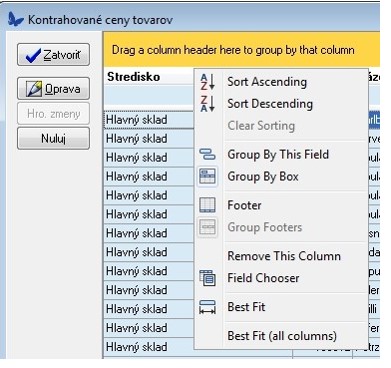Select Best Fit (all columns) entry
Screen dimensions: 391x368
[x=282, y=336]
